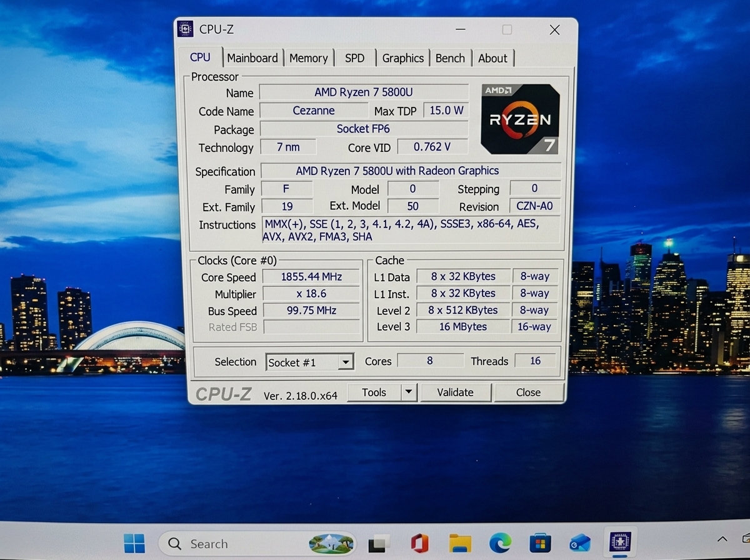
Task: Click the Multiplier value 'x 18.6'
Action: pyautogui.click(x=311, y=293)
